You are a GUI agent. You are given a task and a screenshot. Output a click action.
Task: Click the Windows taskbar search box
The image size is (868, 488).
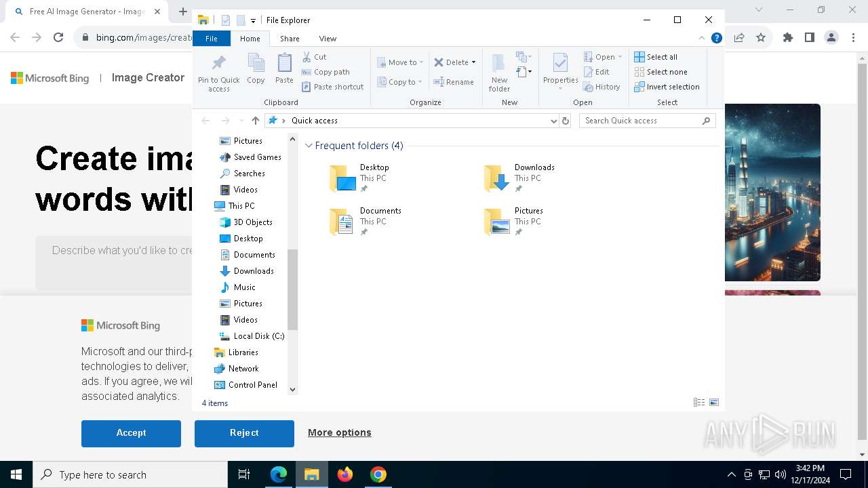[x=130, y=474]
